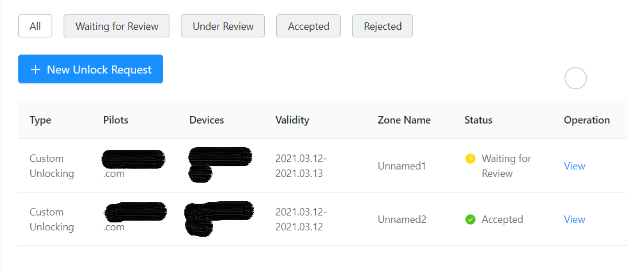Open the Rejected requests tab
This screenshot has width=644, height=273.
pyautogui.click(x=382, y=26)
